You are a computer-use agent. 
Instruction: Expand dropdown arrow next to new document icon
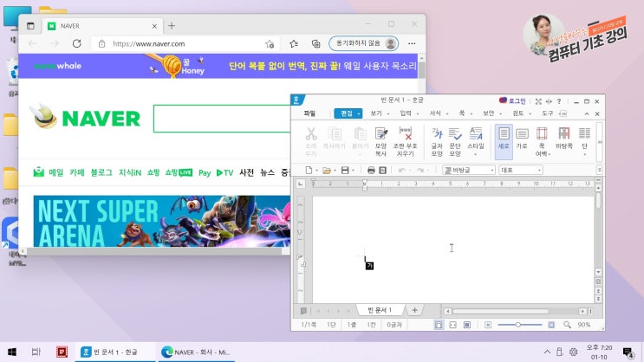point(316,170)
